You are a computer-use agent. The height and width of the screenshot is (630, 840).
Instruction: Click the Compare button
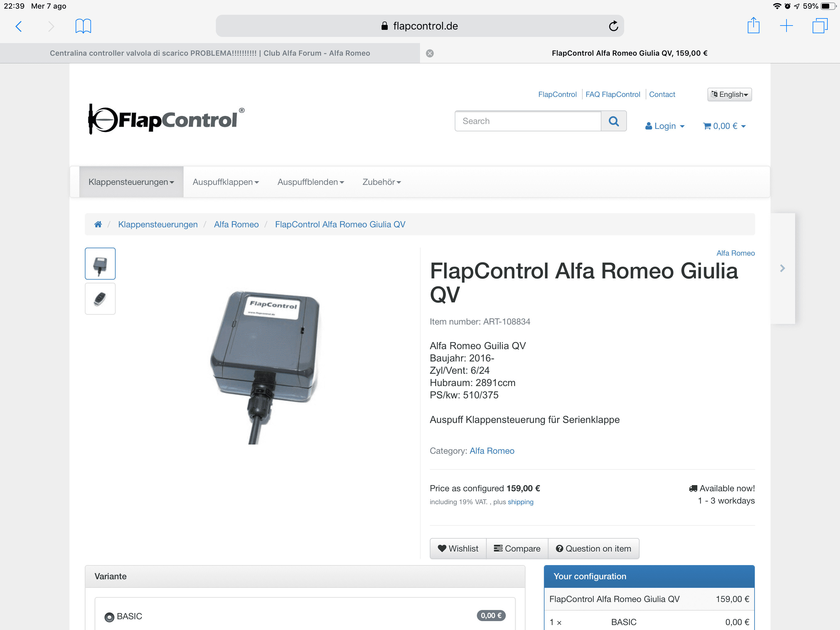(x=517, y=548)
